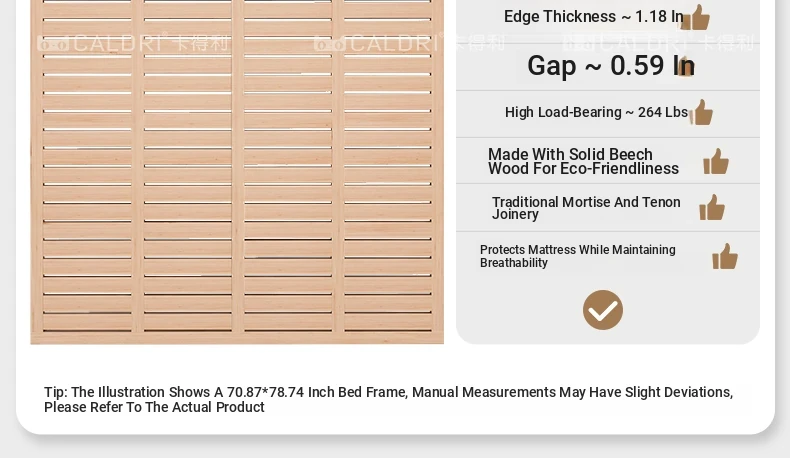Click thumbs-up beside Mortise And Tenon Joinery

[712, 208]
